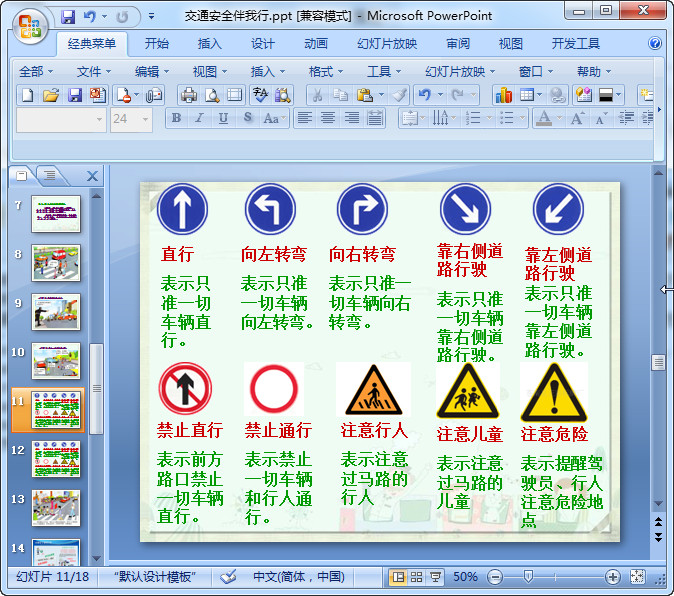
Task: Decrease font size small A icon
Action: (601, 118)
